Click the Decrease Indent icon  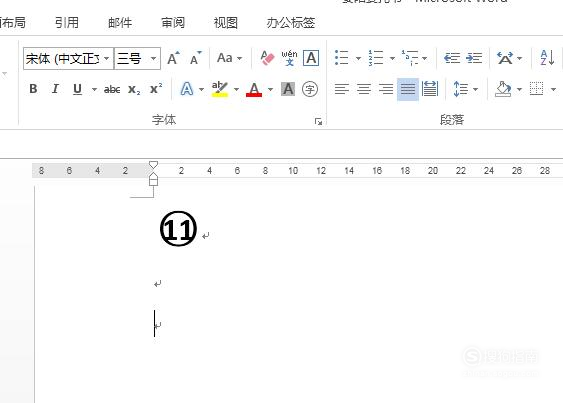(x=452, y=58)
